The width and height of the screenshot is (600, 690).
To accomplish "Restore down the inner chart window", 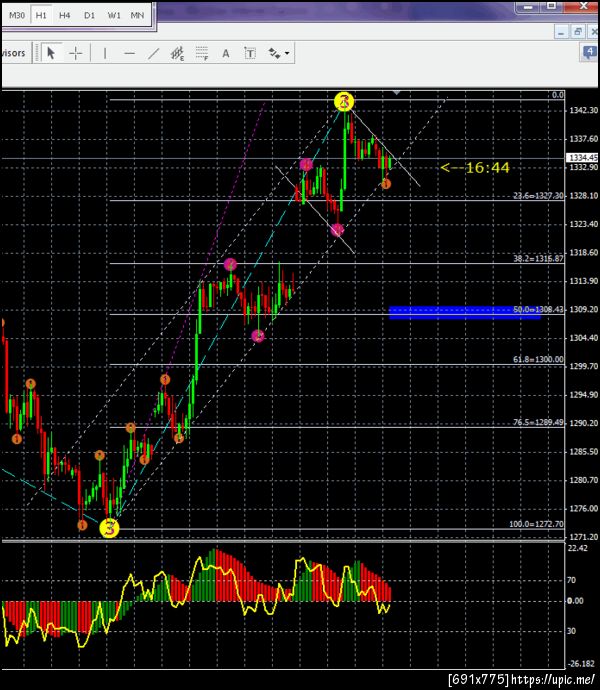I will [578, 32].
